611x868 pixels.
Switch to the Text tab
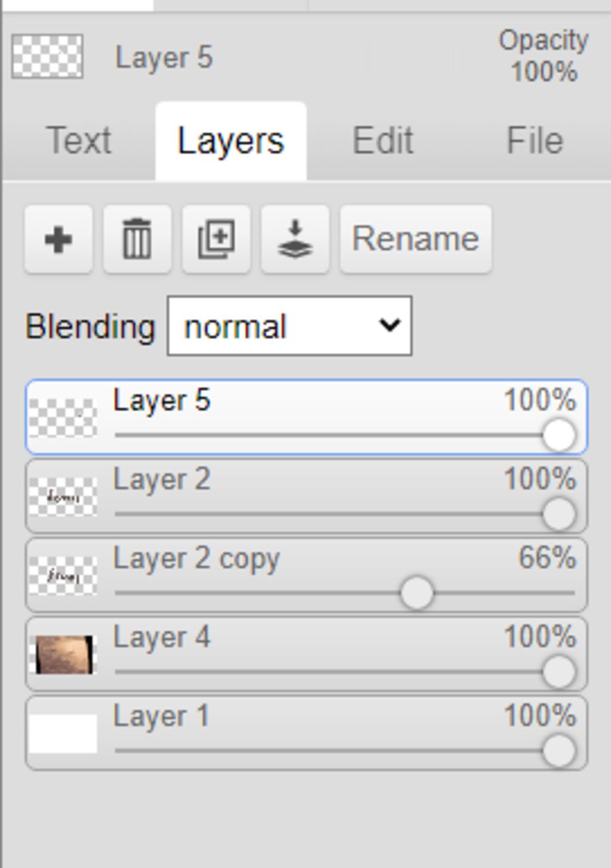(78, 141)
